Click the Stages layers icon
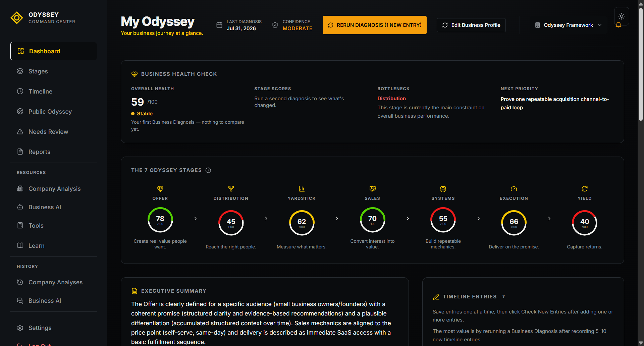 [x=20, y=71]
